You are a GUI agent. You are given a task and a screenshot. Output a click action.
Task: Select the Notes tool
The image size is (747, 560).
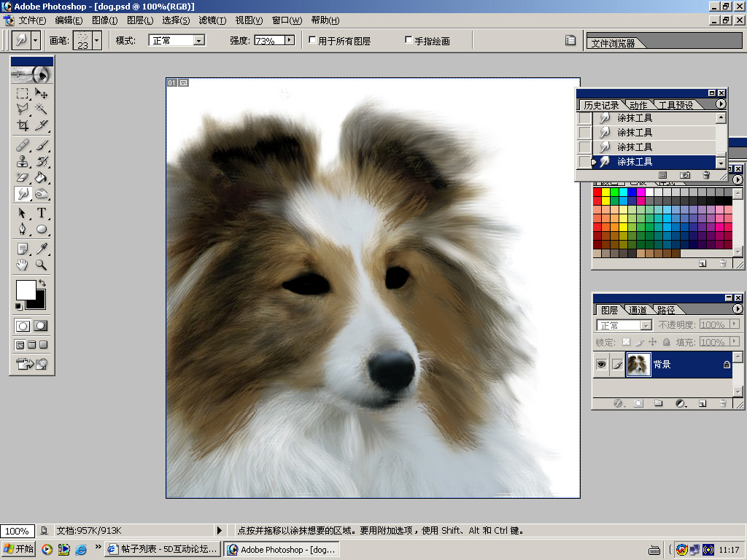tap(23, 249)
